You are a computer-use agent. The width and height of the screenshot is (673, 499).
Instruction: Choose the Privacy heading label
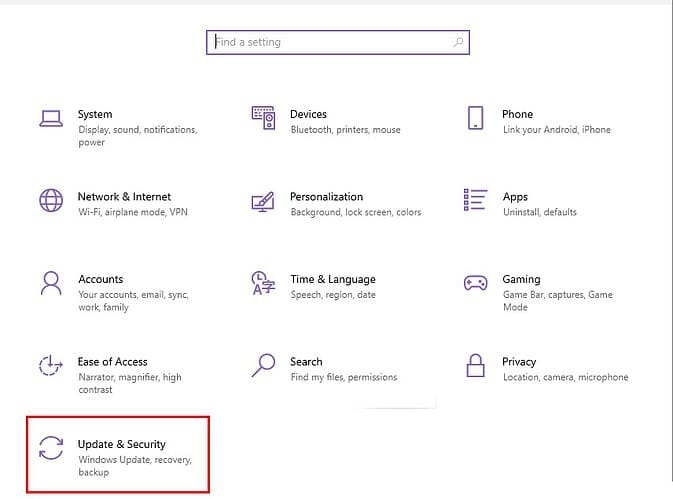pyautogui.click(x=519, y=362)
